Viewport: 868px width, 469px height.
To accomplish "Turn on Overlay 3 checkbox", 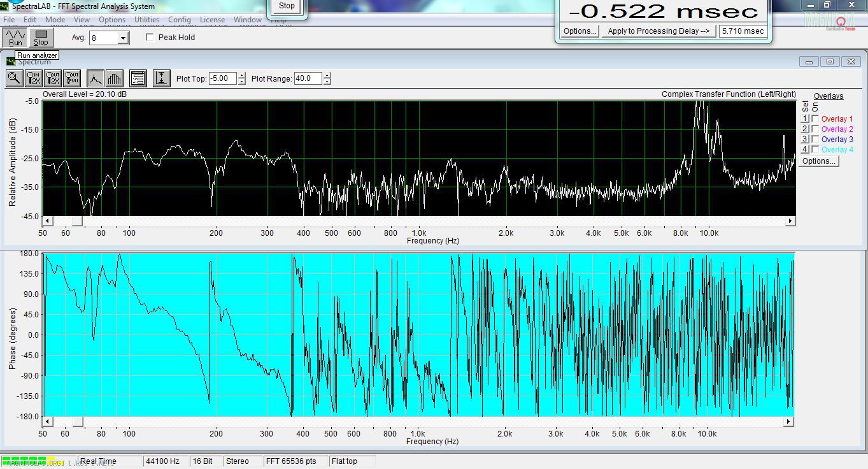I will (x=816, y=140).
